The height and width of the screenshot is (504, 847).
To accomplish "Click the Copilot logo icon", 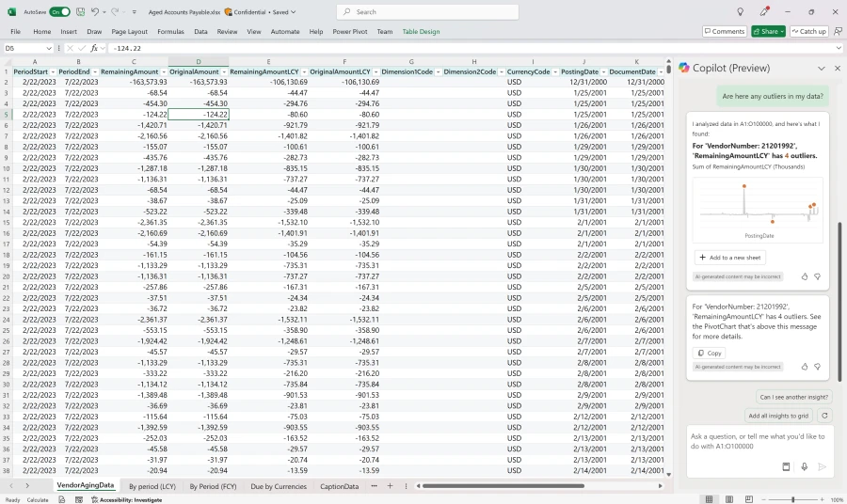I will 684,68.
